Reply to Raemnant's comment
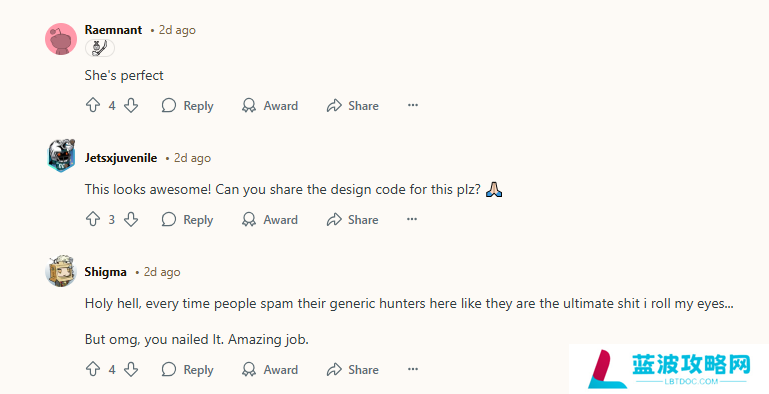 [187, 105]
